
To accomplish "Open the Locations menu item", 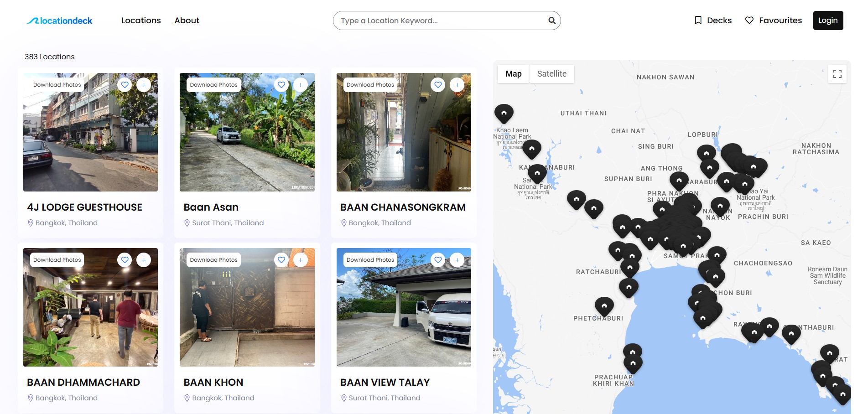I will click(141, 21).
